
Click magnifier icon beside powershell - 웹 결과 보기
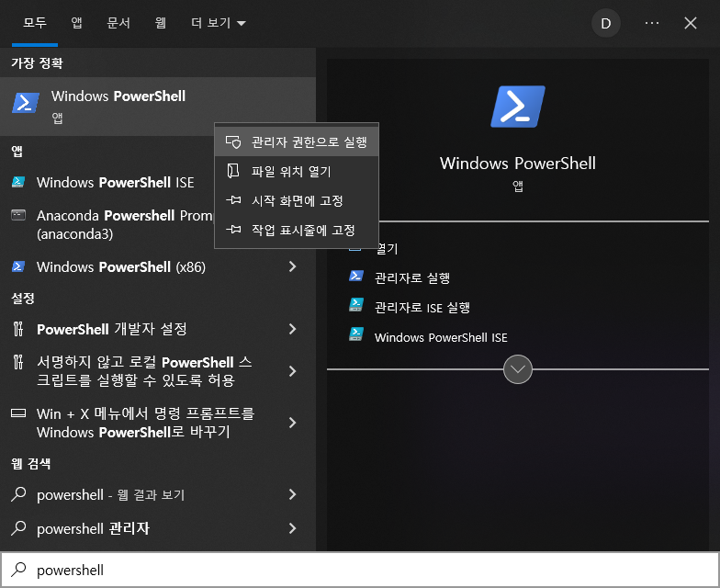(18, 494)
